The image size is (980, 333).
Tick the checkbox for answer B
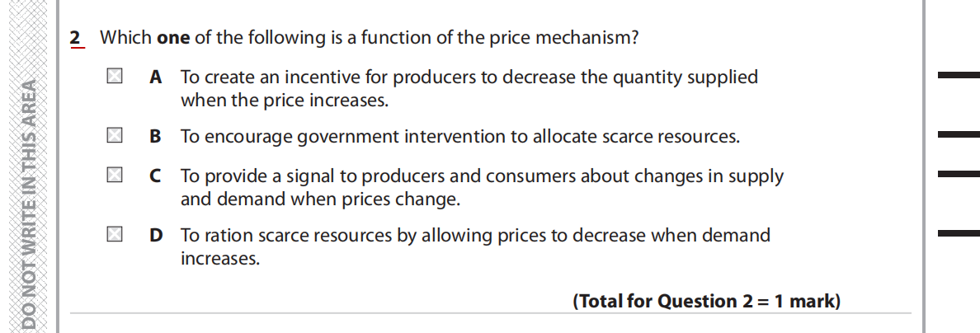click(114, 136)
